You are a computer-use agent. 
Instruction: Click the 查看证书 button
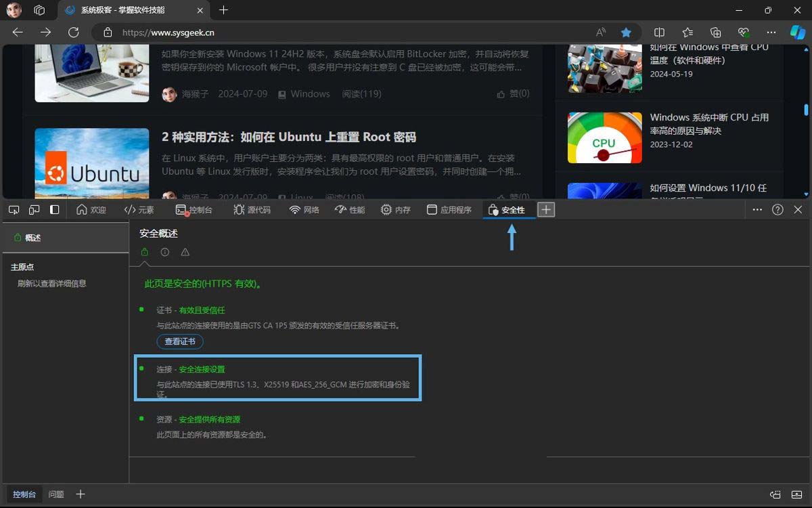pos(180,341)
